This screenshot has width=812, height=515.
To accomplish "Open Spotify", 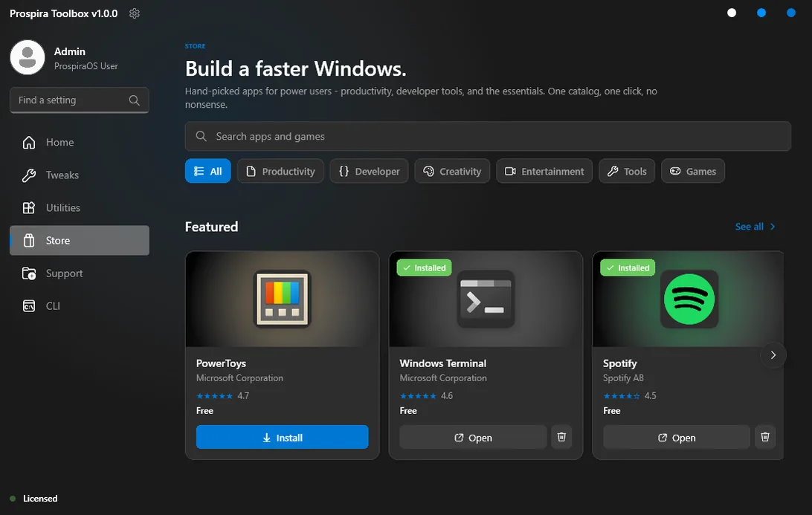I will tap(677, 438).
